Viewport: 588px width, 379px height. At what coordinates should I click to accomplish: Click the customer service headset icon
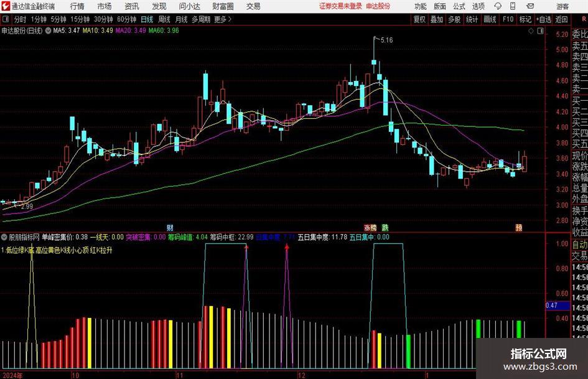[498, 6]
